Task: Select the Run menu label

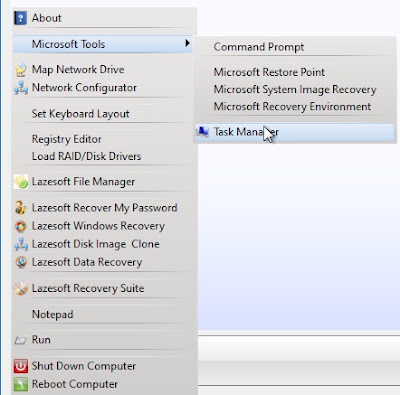Action: (x=41, y=340)
